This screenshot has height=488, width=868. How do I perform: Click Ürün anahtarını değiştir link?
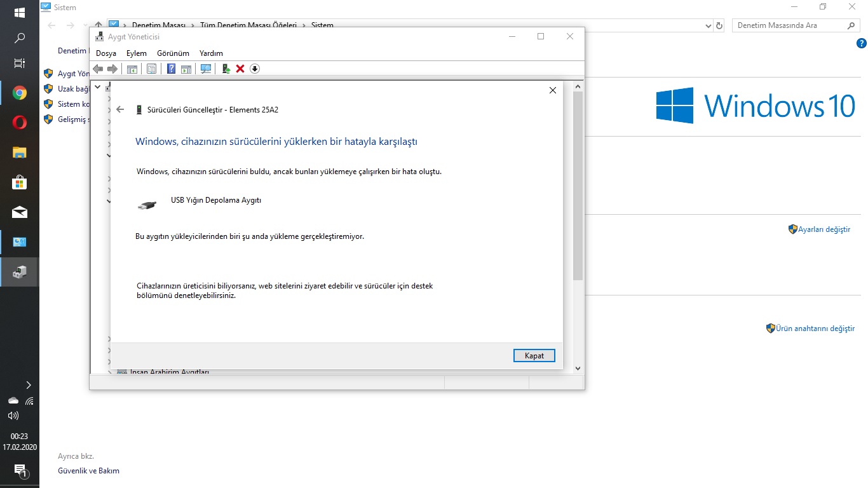point(815,329)
